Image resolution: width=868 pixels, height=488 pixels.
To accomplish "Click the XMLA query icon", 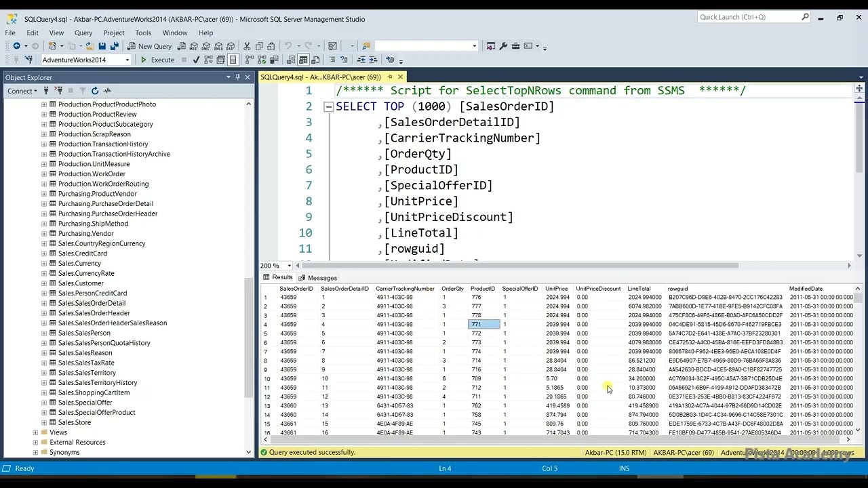I will click(x=218, y=46).
